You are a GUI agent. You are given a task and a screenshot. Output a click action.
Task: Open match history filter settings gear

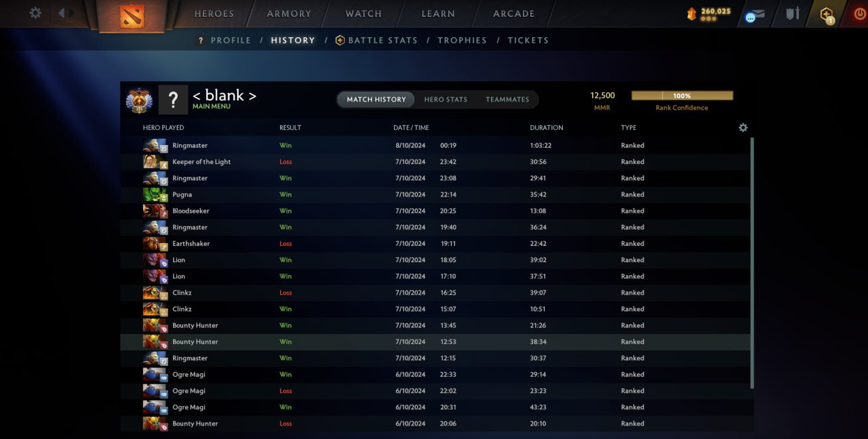743,127
